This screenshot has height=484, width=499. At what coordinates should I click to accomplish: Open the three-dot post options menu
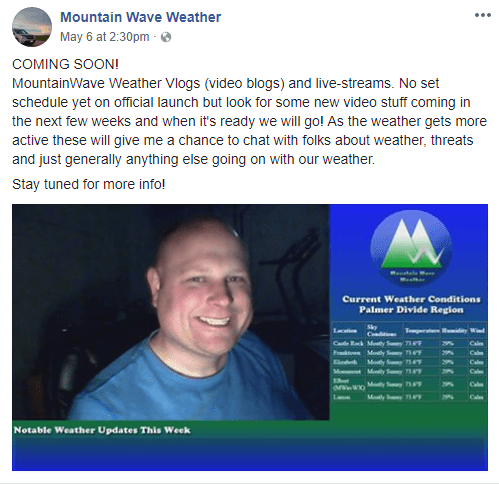pos(483,15)
